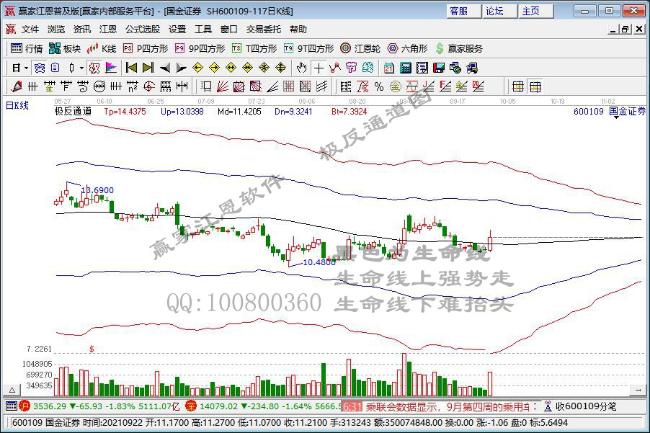Click the 论坛 forum button
650x433 pixels.
click(500, 11)
